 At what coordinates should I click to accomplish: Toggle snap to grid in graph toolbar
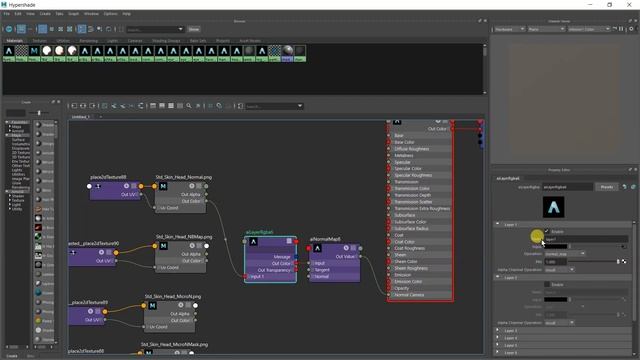(219, 106)
